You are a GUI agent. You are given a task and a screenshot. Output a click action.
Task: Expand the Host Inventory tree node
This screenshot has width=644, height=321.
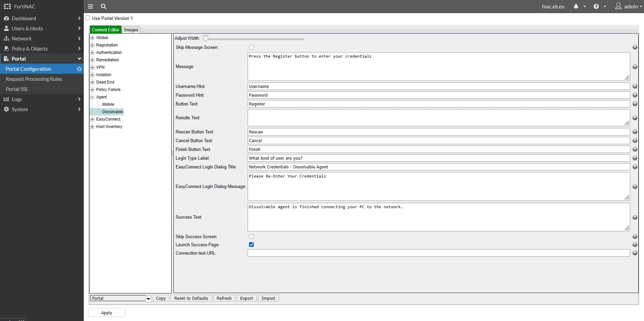(92, 127)
